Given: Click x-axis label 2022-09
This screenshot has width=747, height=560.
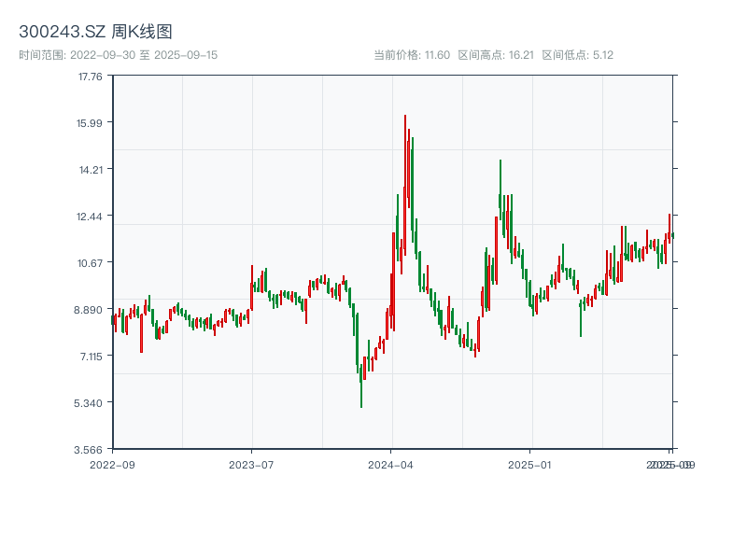Looking at the screenshot, I should pos(112,465).
